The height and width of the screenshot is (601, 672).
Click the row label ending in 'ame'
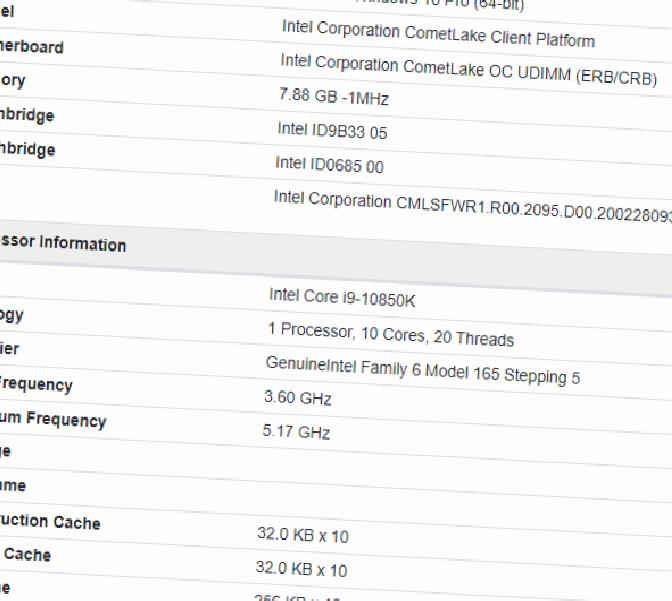13,485
